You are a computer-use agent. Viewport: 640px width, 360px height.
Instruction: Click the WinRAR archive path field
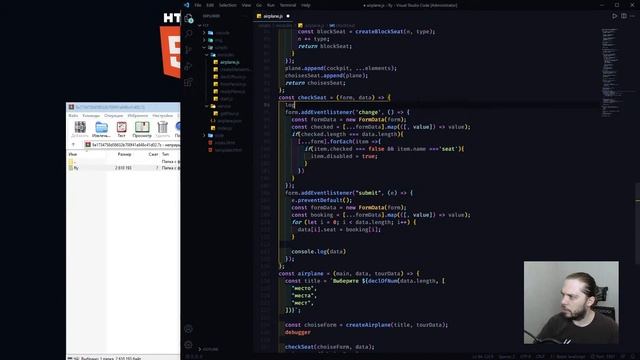pyautogui.click(x=132, y=145)
